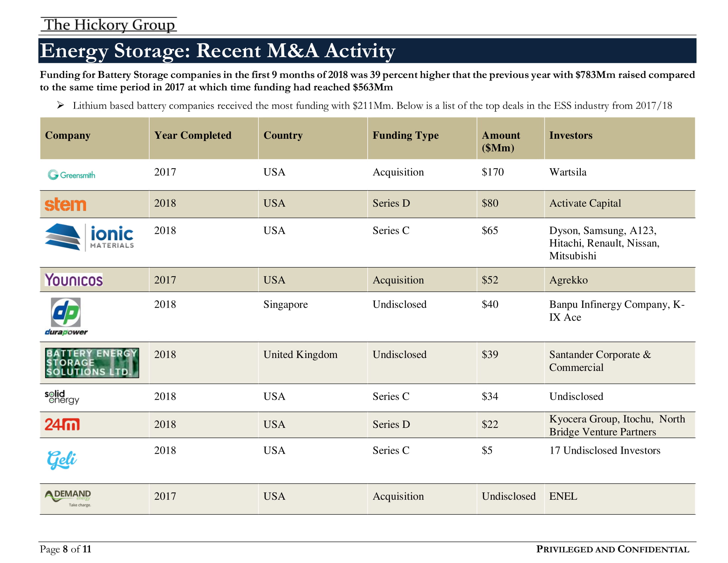Click the Privileged and Confidential footer text

click(613, 549)
